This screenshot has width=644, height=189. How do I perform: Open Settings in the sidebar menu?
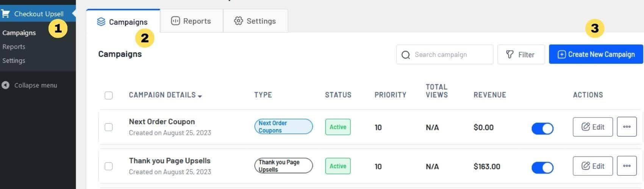pos(14,60)
